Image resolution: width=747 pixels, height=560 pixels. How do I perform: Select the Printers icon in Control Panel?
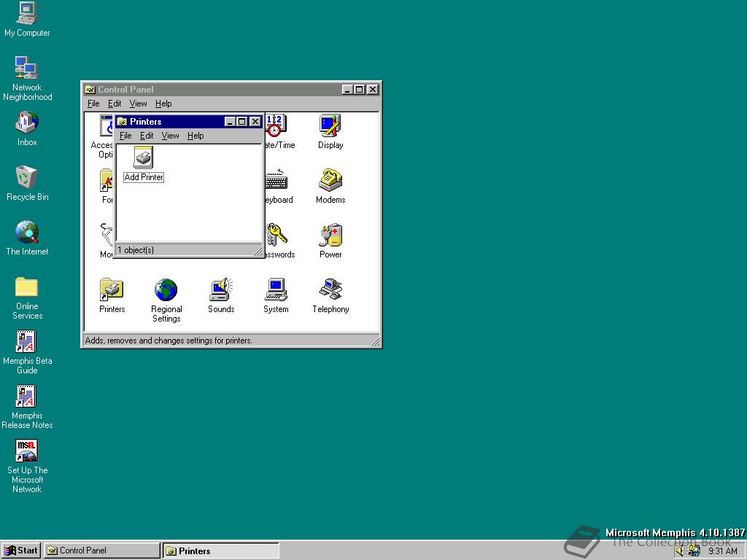[x=112, y=290]
